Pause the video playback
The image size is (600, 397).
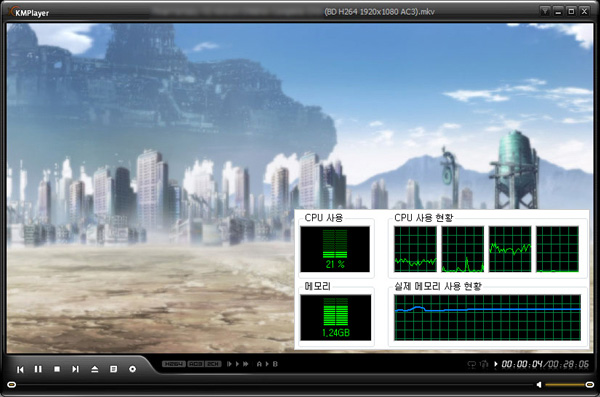(38, 369)
